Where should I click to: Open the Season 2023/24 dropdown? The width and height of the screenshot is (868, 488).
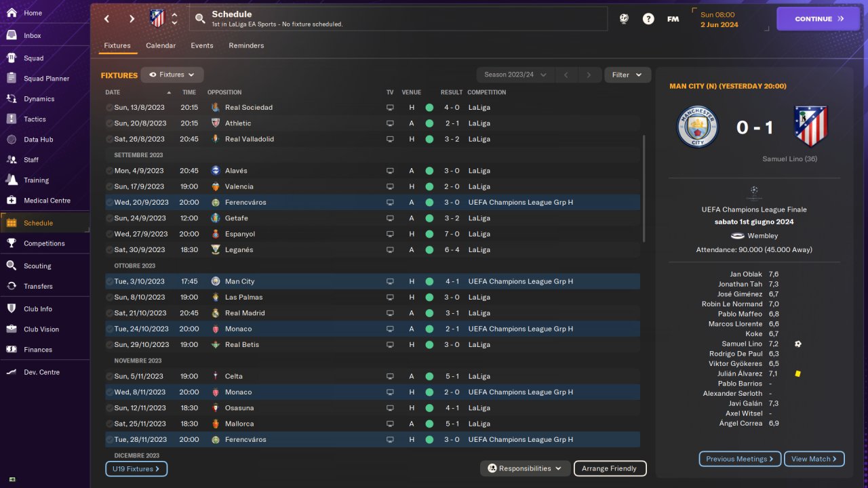[515, 75]
